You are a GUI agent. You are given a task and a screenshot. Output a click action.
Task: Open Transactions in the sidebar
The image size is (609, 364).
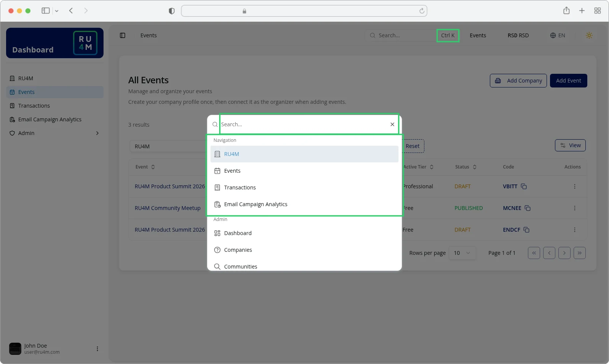tap(55, 106)
